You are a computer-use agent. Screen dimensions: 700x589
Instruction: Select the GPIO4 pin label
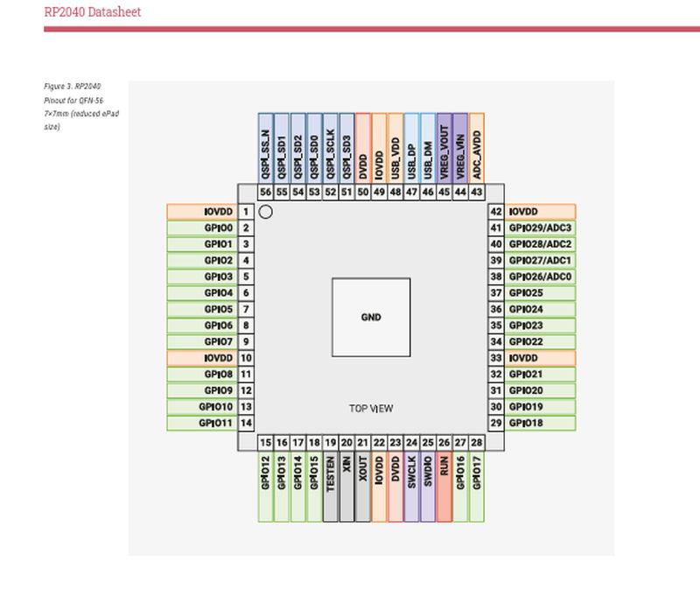tap(202, 293)
